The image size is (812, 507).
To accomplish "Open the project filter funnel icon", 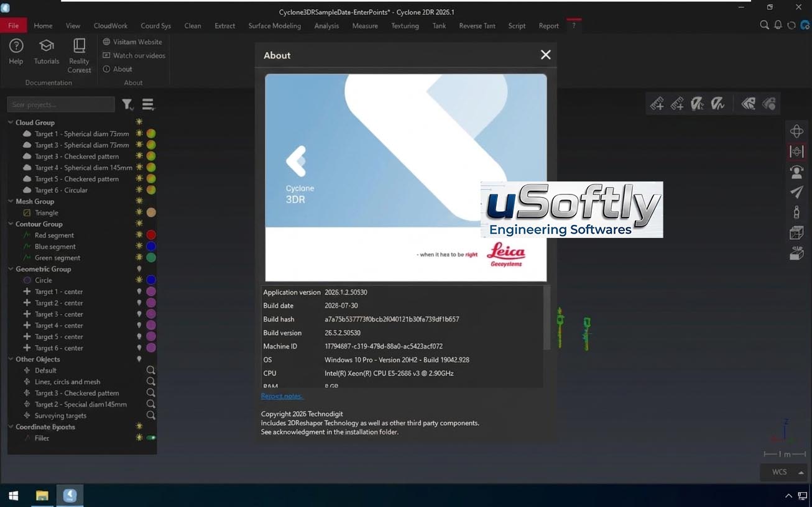I will 127,104.
